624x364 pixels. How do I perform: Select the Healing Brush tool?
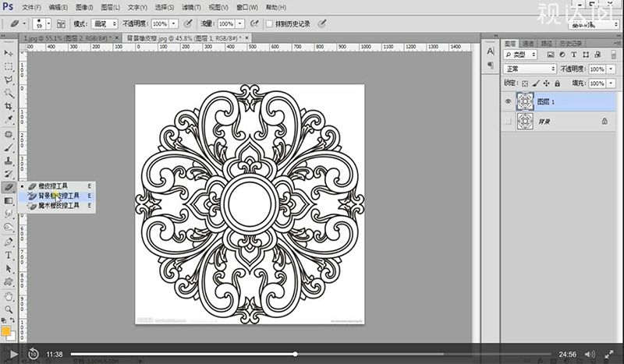[9, 135]
